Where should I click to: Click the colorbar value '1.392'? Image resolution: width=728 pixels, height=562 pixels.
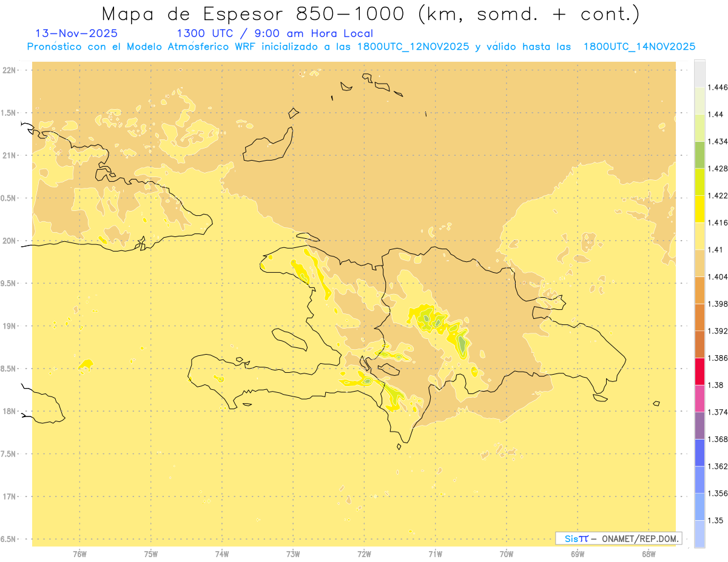click(718, 331)
